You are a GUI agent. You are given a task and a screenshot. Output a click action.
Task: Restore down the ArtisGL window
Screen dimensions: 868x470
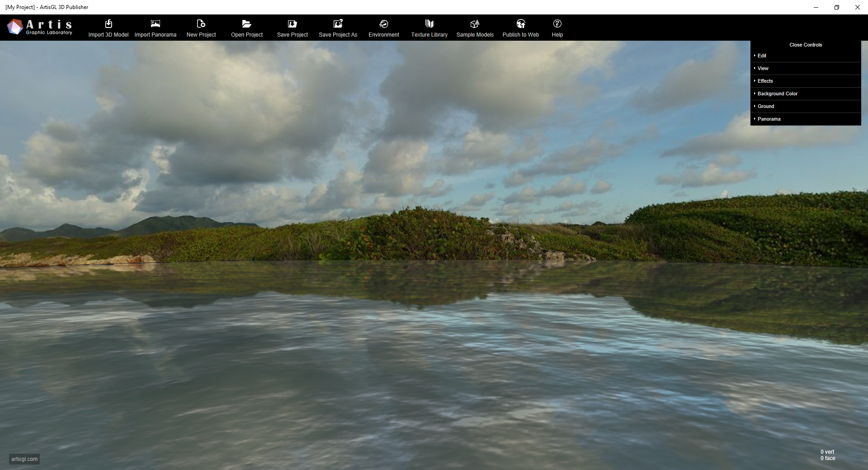click(837, 7)
